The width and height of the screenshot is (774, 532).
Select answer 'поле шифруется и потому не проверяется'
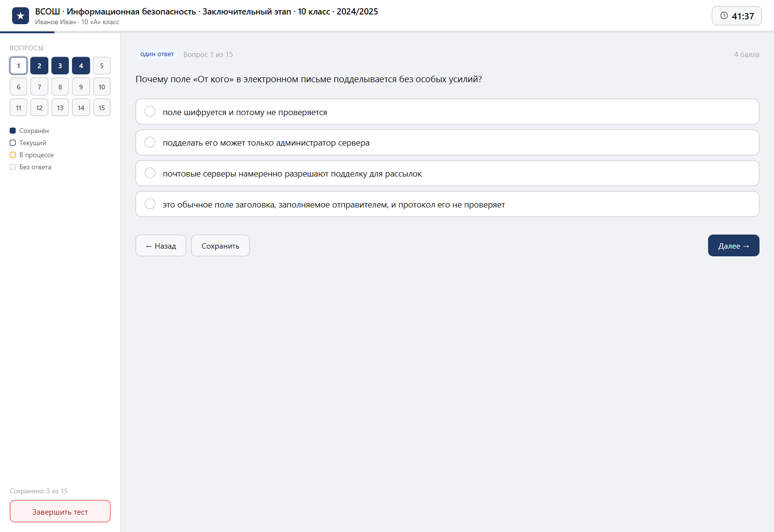click(x=447, y=112)
